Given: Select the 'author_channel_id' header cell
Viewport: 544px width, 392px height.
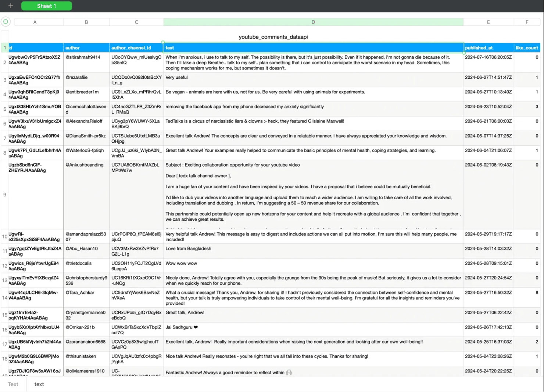Looking at the screenshot, I should [x=136, y=48].
